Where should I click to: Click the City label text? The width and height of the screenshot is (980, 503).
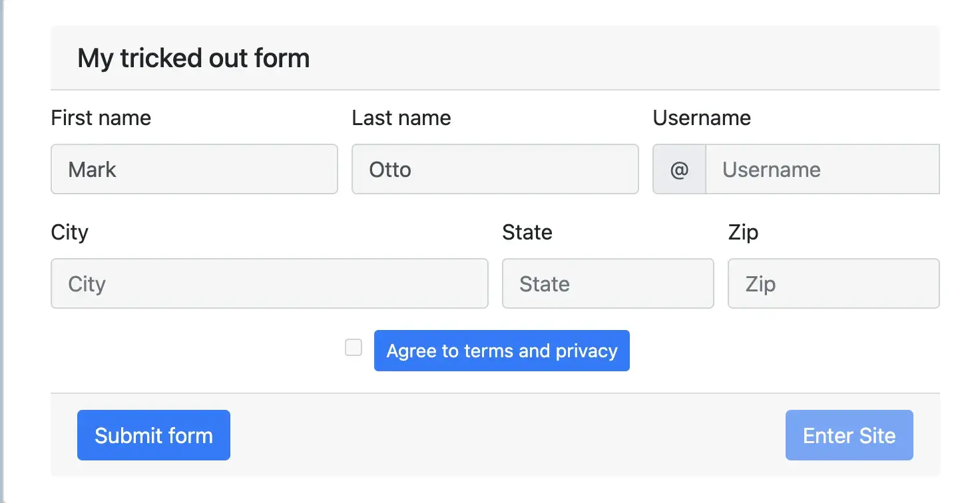70,233
